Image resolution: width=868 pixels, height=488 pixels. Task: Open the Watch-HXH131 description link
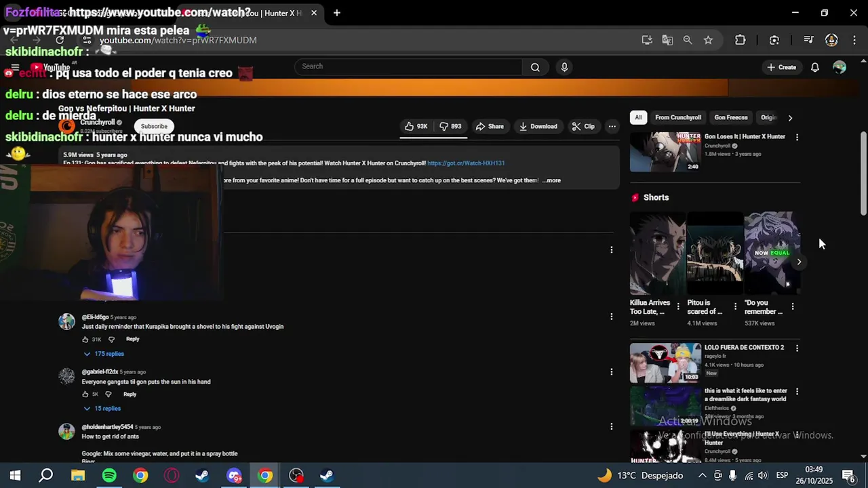tap(466, 163)
